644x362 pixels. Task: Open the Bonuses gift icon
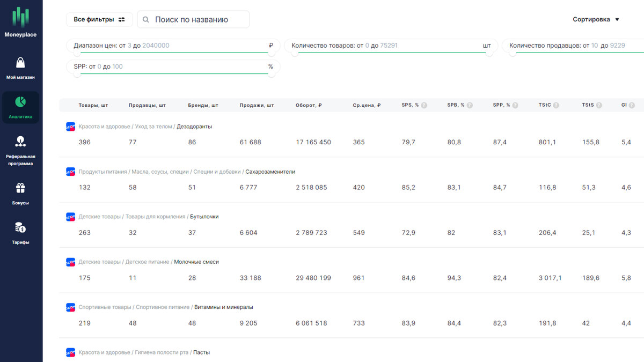point(20,188)
